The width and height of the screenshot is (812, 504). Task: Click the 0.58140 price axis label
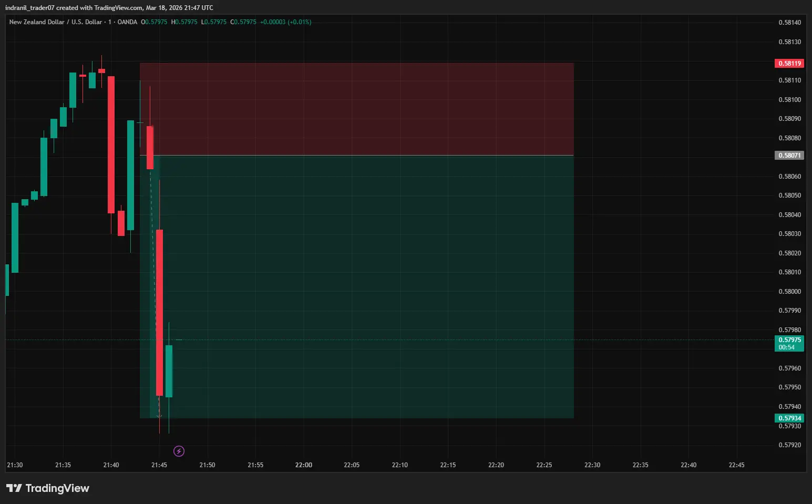789,23
